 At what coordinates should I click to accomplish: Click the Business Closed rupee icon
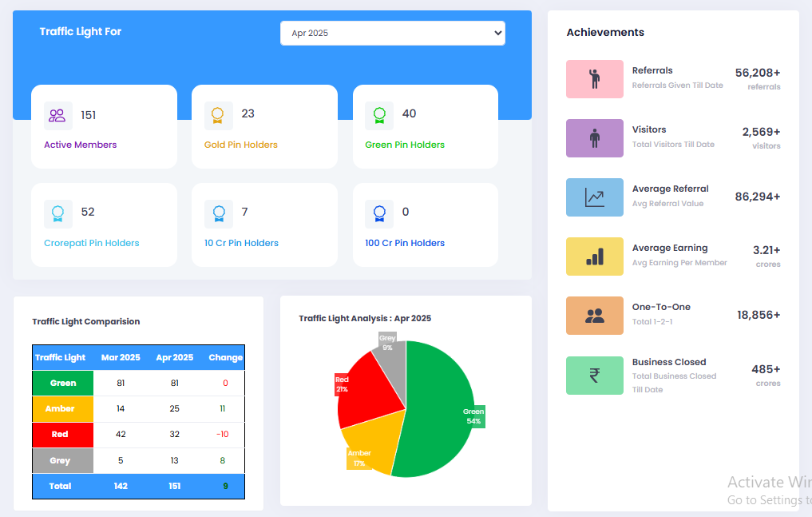coord(594,376)
